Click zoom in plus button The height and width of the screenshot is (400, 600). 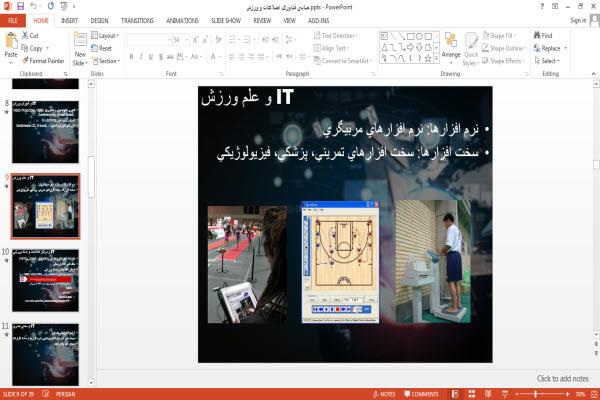tap(567, 394)
